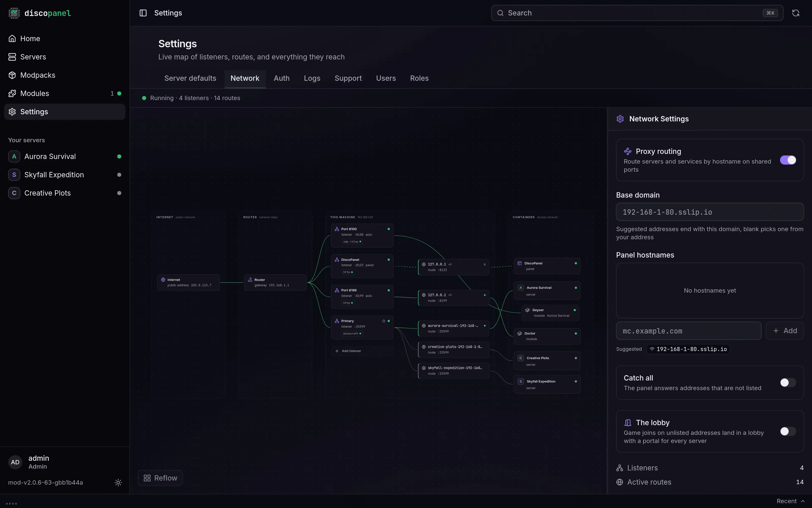Click the Base domain input field
The image size is (812, 508).
click(x=710, y=212)
